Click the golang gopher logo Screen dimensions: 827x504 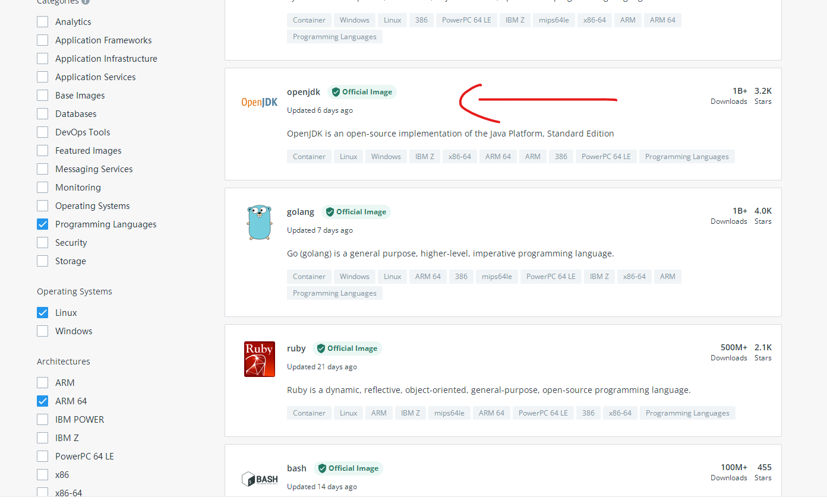tap(259, 222)
